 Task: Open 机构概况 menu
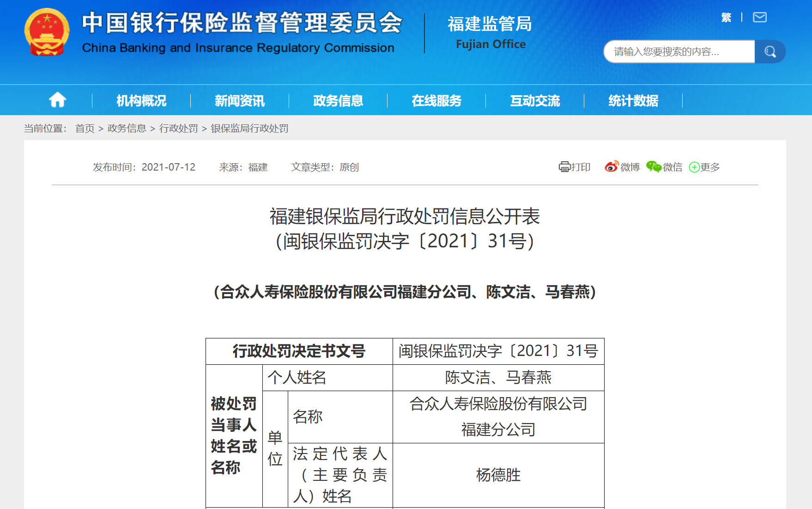pyautogui.click(x=141, y=100)
